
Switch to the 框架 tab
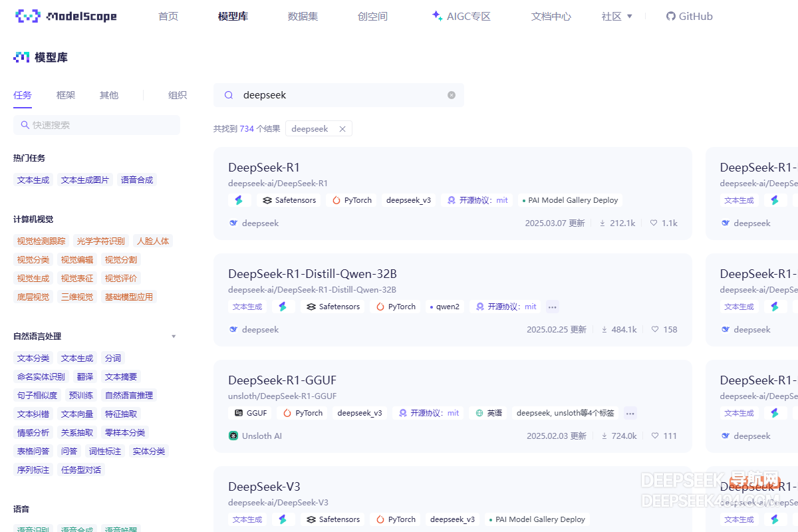click(66, 95)
